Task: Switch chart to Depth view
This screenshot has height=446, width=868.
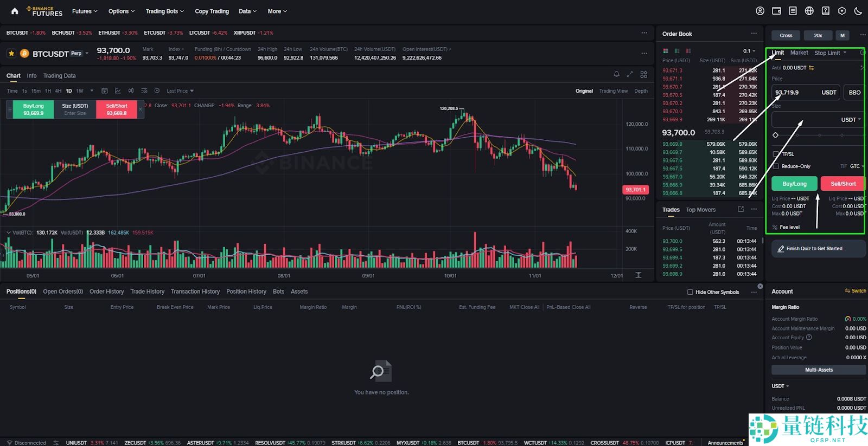Action: tap(641, 91)
